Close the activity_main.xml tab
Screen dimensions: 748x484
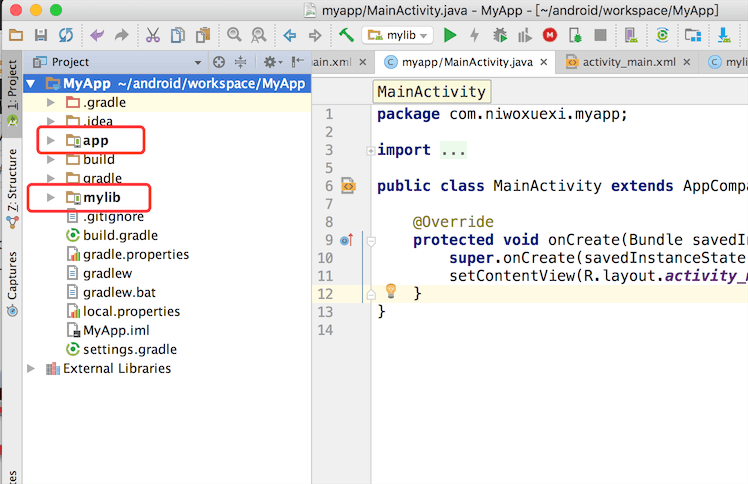click(x=686, y=62)
